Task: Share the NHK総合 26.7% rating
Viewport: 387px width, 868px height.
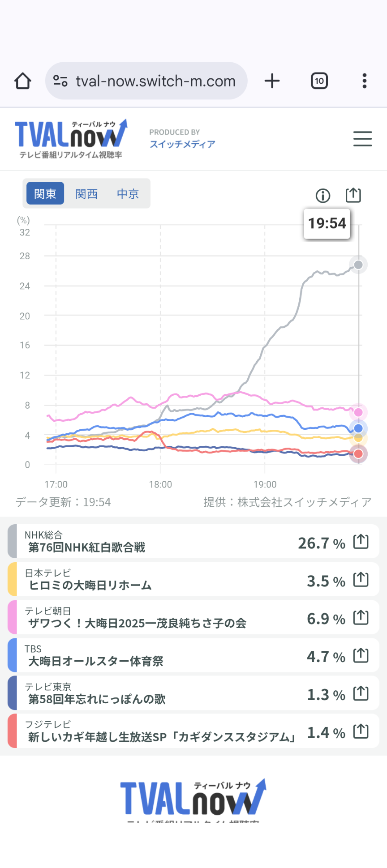Action: (361, 542)
